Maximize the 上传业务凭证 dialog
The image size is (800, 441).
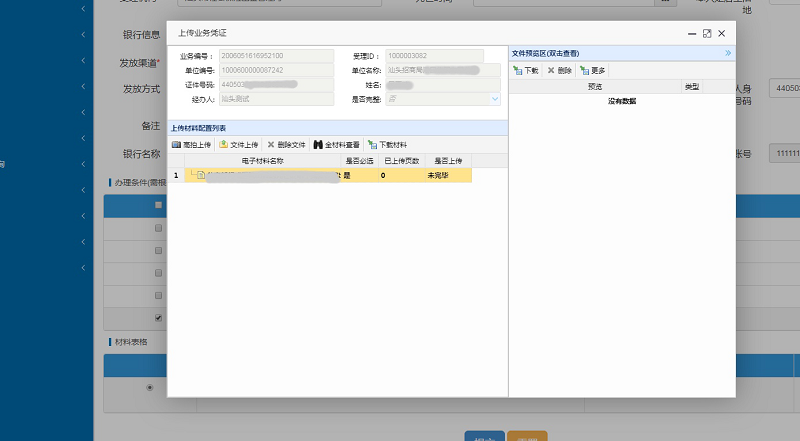point(707,34)
